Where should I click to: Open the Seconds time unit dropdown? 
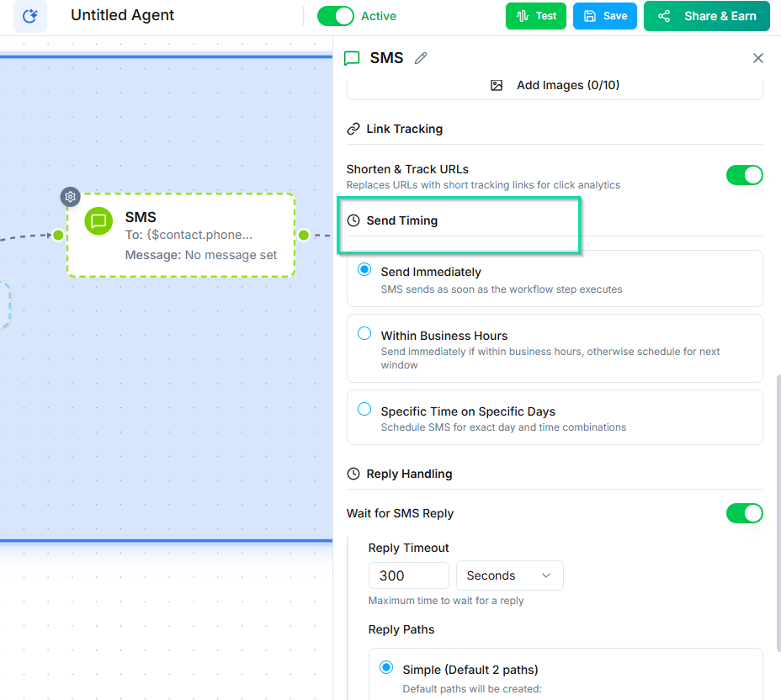509,575
